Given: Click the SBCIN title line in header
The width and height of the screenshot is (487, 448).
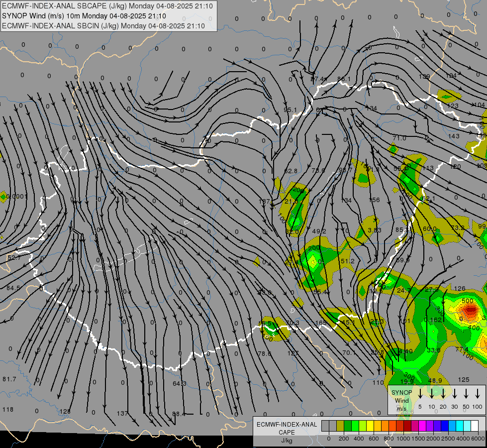Looking at the screenshot, I should (103, 26).
